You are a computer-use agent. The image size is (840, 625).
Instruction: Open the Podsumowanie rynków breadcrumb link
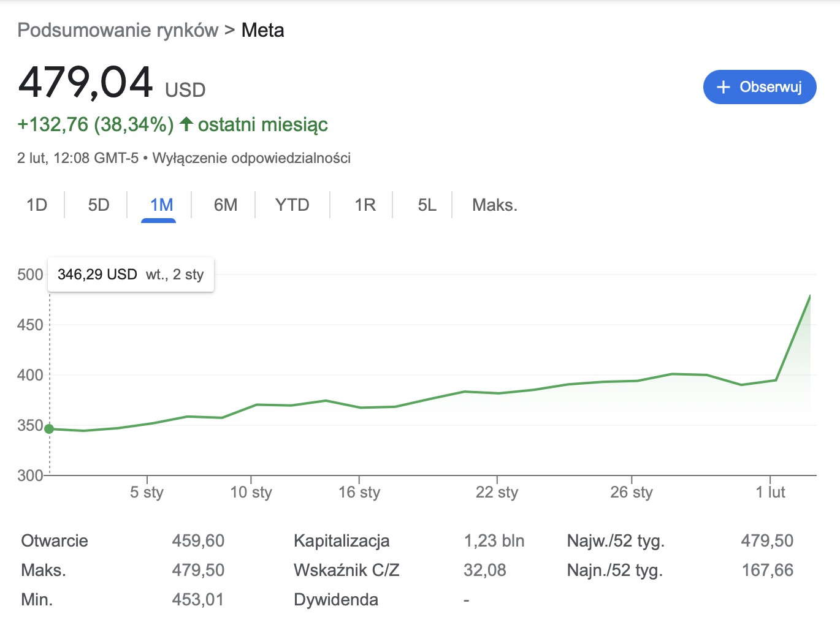click(118, 30)
